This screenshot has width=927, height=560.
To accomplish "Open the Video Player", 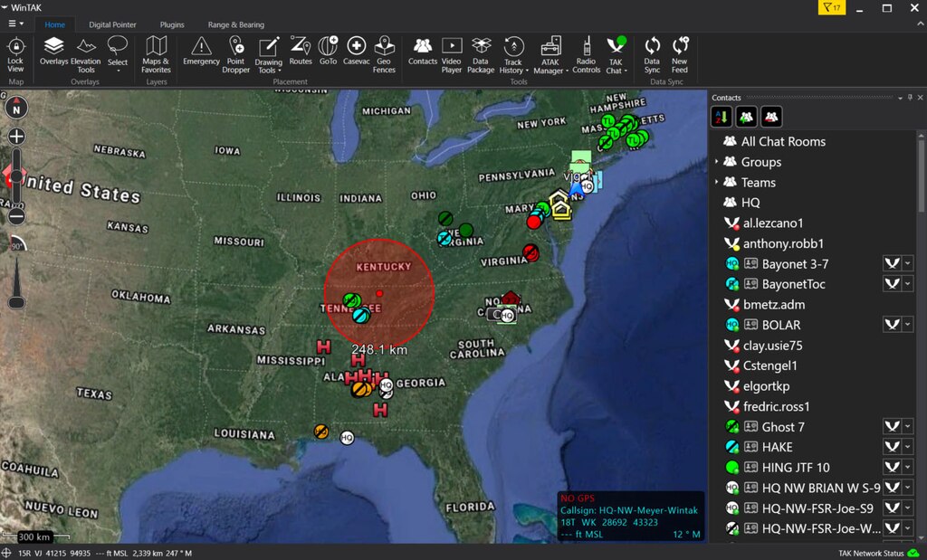I will coord(452,54).
